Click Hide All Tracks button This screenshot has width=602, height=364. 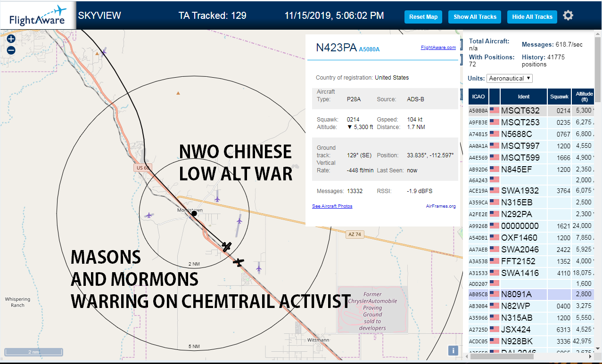(x=532, y=17)
